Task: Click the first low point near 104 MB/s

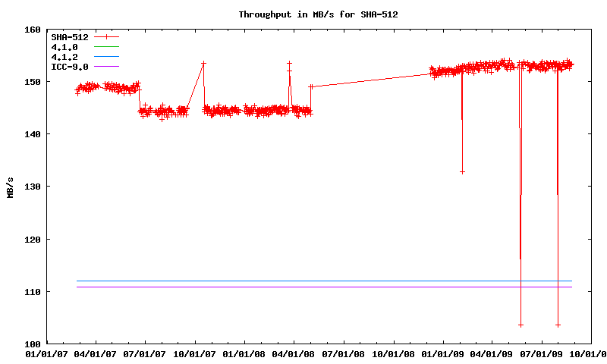Action: 521,325
